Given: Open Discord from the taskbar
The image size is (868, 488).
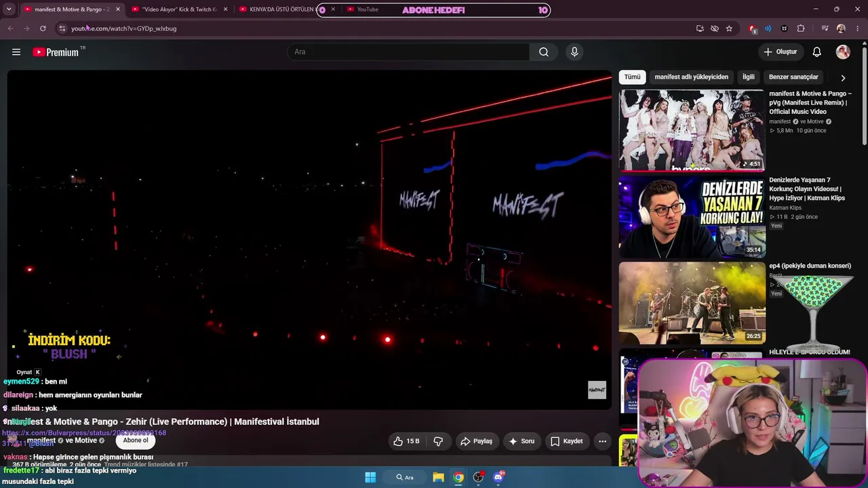Looking at the screenshot, I should [498, 477].
